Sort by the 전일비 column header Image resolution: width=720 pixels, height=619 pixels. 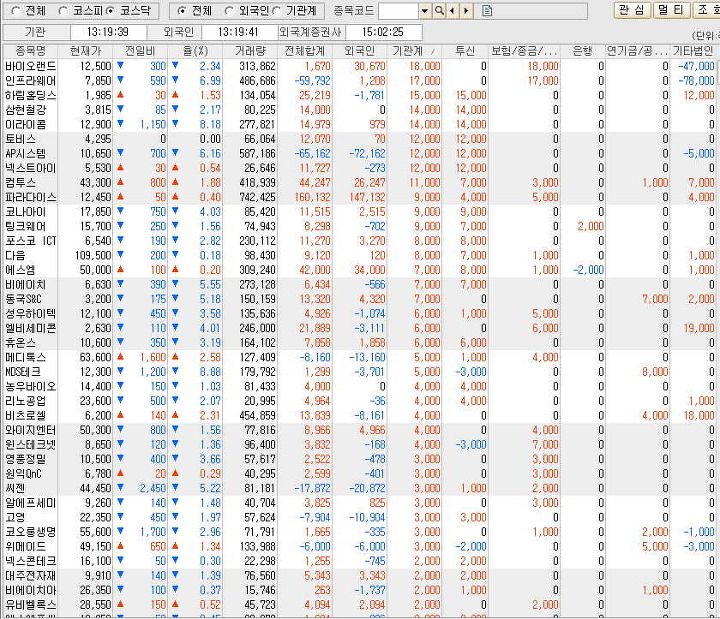pyautogui.click(x=141, y=51)
